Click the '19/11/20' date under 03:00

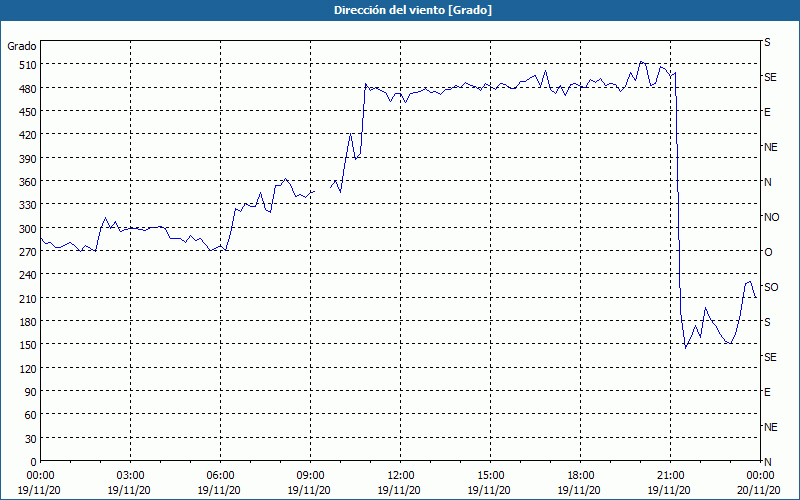pyautogui.click(x=129, y=490)
